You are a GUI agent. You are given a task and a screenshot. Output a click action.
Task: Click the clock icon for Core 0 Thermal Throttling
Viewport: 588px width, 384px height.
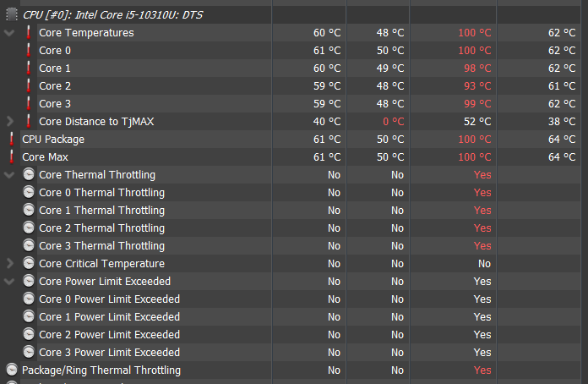coord(29,192)
